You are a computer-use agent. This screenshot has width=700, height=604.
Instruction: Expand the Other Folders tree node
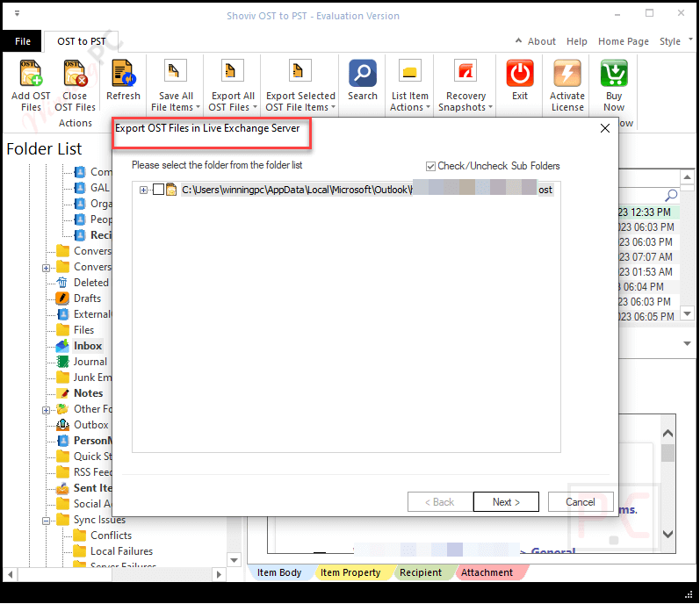tap(46, 410)
